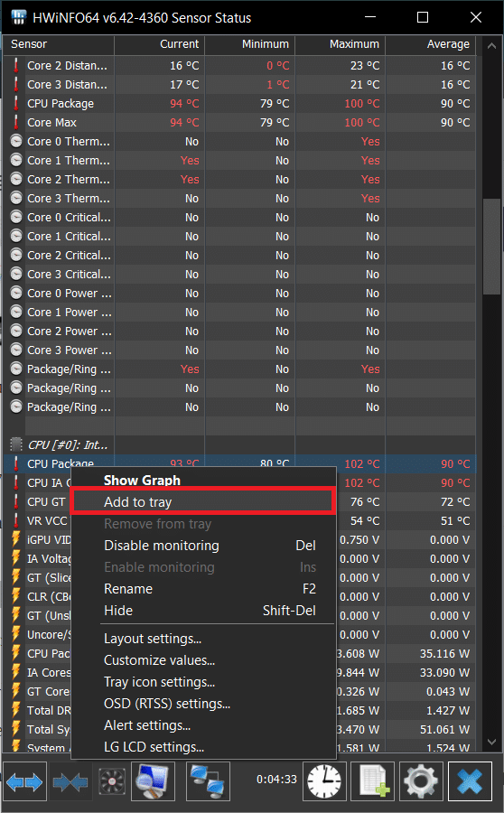The height and width of the screenshot is (813, 504).
Task: Click the expand layout blue arrows icon
Action: click(24, 781)
